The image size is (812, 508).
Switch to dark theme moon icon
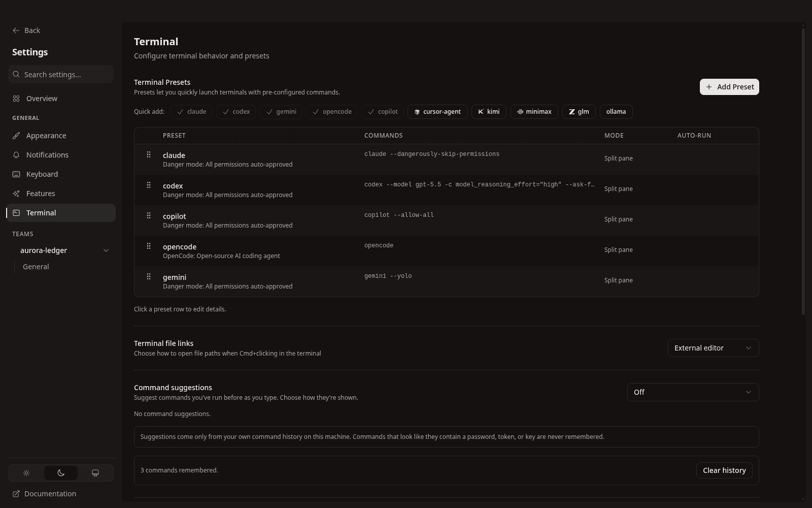pyautogui.click(x=61, y=473)
